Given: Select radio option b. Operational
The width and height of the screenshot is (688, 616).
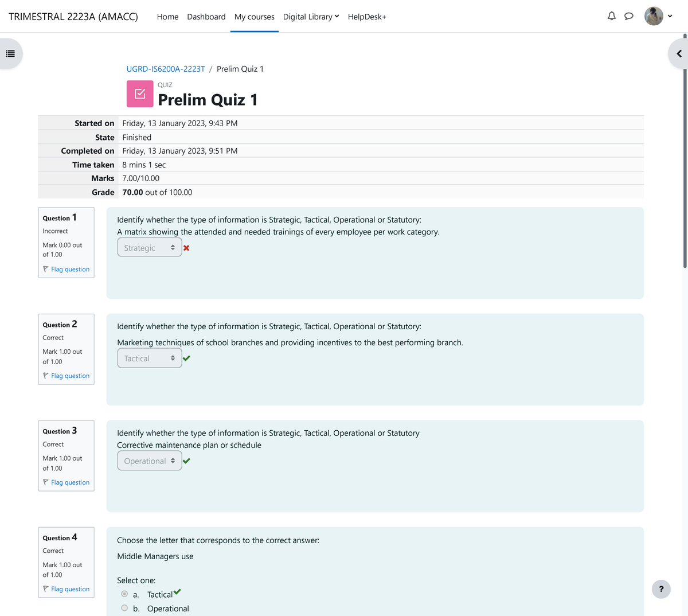Looking at the screenshot, I should point(124,608).
